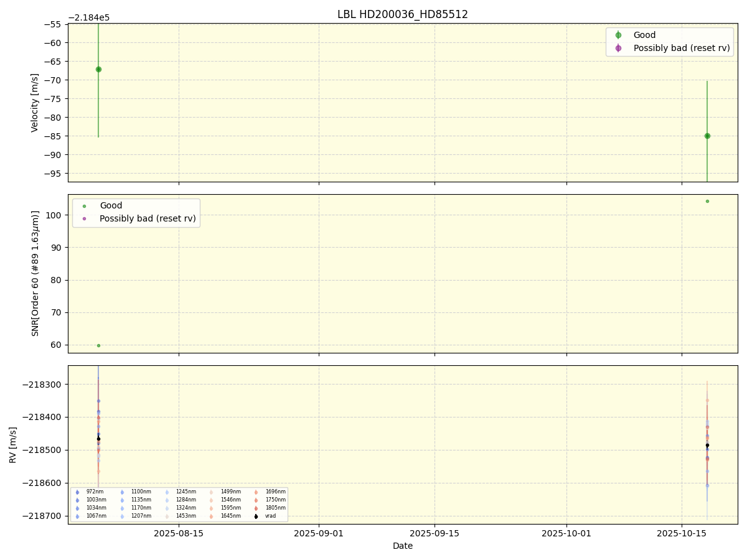Click the 1546nm legend label

point(230,500)
